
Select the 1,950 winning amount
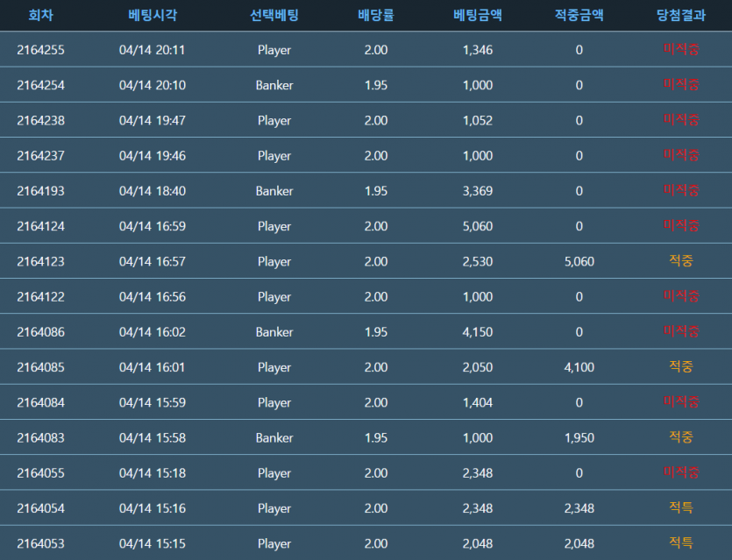[x=579, y=437]
